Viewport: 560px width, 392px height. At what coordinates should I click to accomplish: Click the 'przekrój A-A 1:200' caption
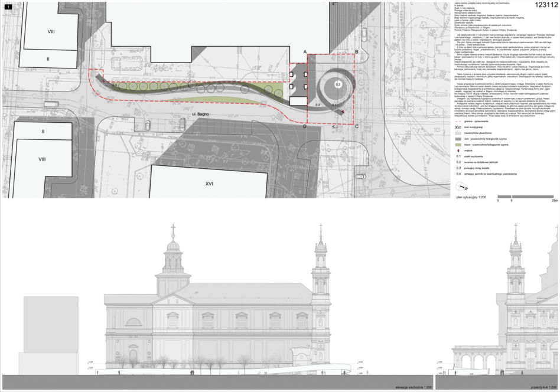pyautogui.click(x=543, y=387)
